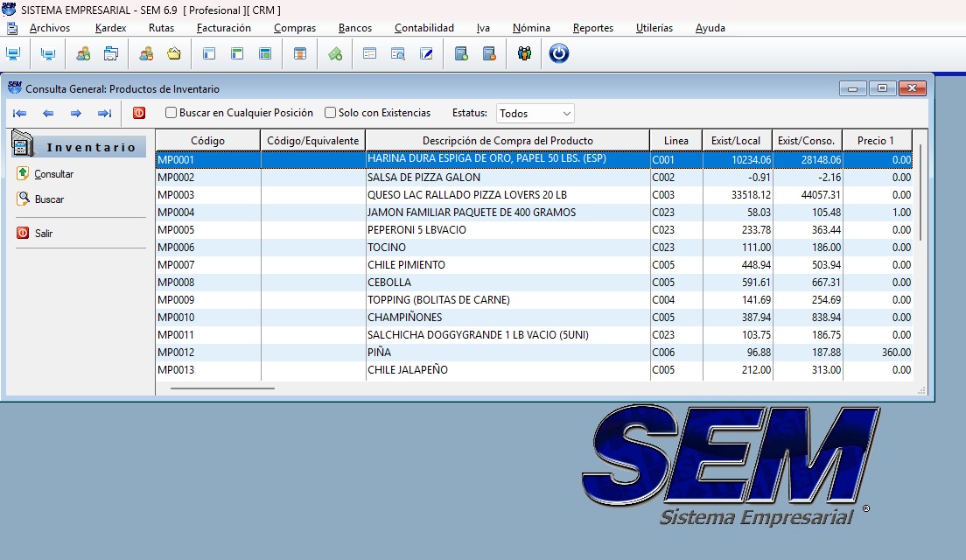The width and height of the screenshot is (966, 560).
Task: Open the Reportes menu
Action: pyautogui.click(x=592, y=28)
